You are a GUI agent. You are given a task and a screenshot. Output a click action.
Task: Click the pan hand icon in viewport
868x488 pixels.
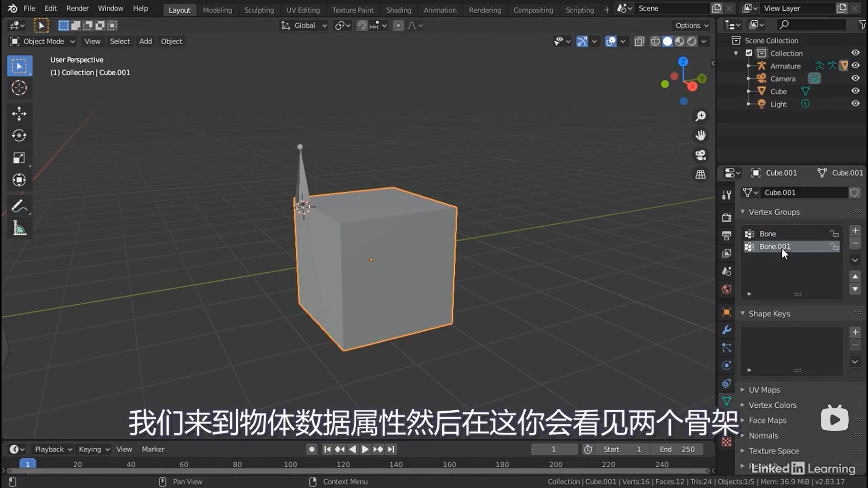click(x=701, y=136)
